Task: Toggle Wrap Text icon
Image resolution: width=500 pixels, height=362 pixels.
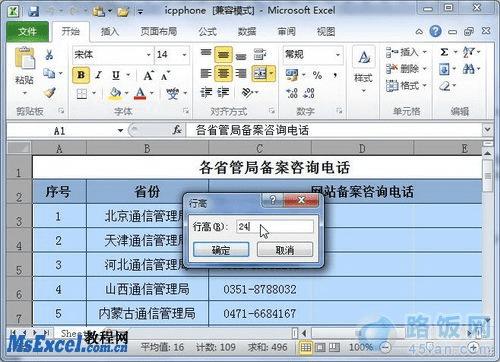Action: tap(260, 54)
